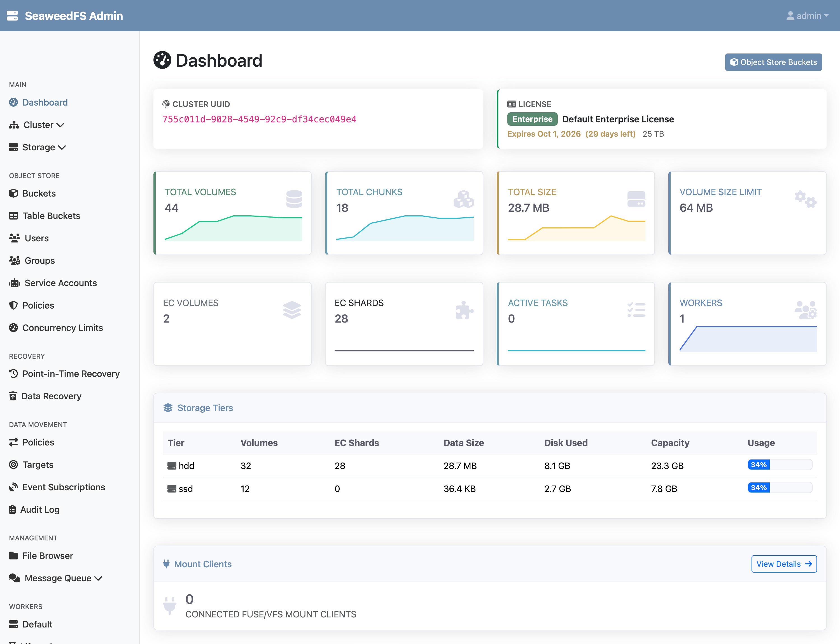Click the Data Recovery trash-restore icon
Image resolution: width=840 pixels, height=644 pixels.
click(x=13, y=396)
